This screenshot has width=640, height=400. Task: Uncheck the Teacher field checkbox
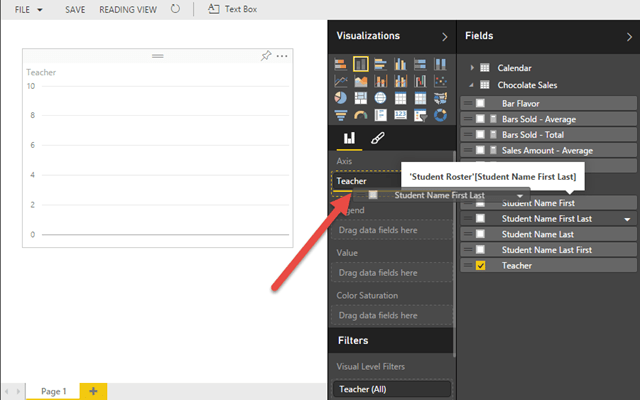pos(481,266)
